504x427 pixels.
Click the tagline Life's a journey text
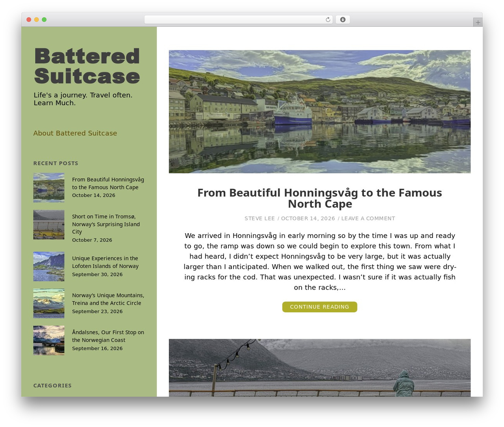(83, 99)
